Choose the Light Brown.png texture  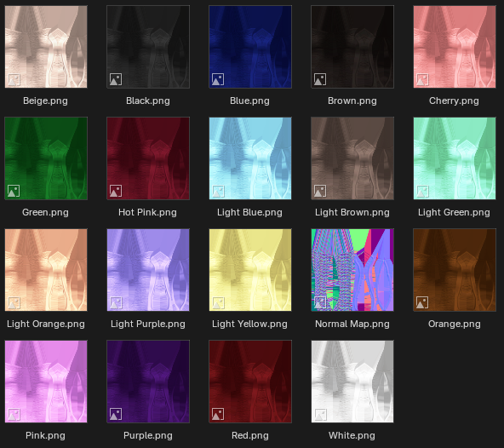[352, 158]
